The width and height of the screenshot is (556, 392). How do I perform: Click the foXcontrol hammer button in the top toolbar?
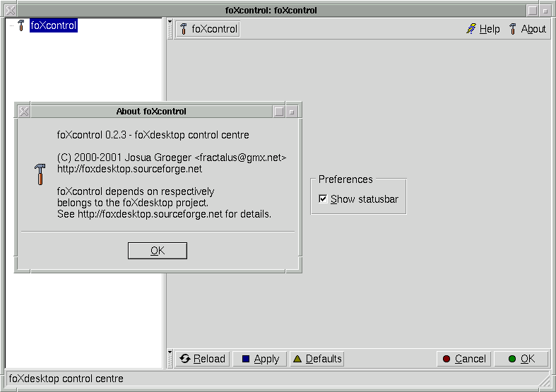point(208,29)
